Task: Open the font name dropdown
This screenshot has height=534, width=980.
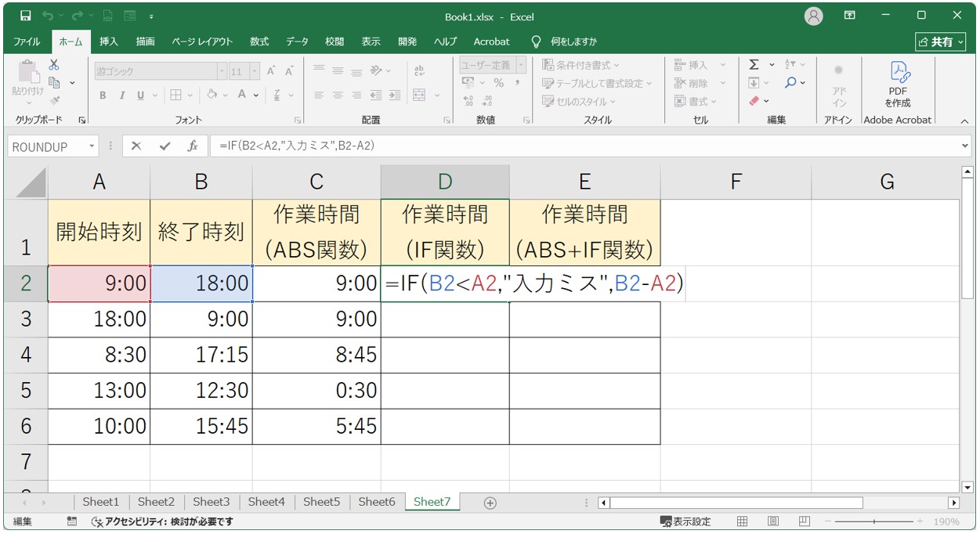Action: coord(222,71)
